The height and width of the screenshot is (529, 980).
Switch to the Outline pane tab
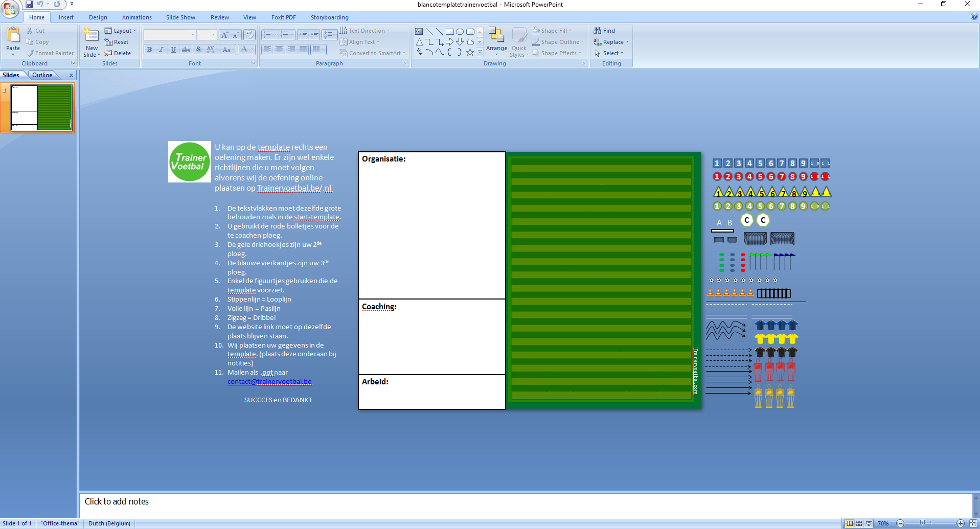[x=42, y=75]
